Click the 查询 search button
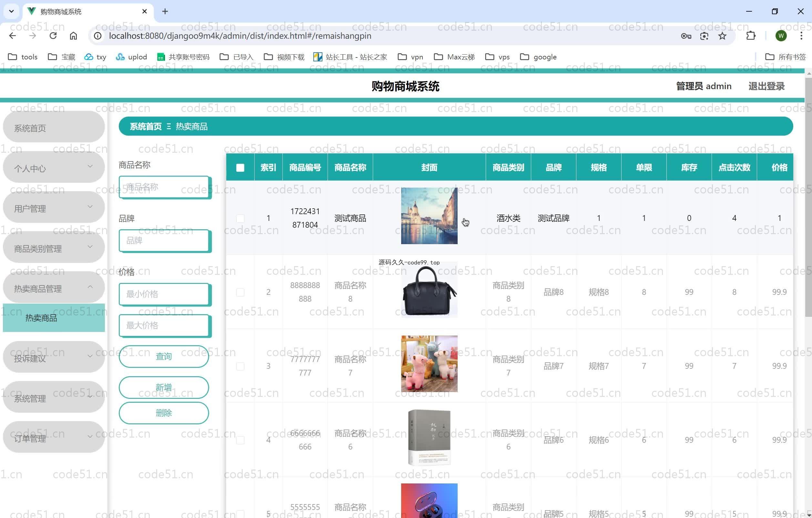 (164, 356)
